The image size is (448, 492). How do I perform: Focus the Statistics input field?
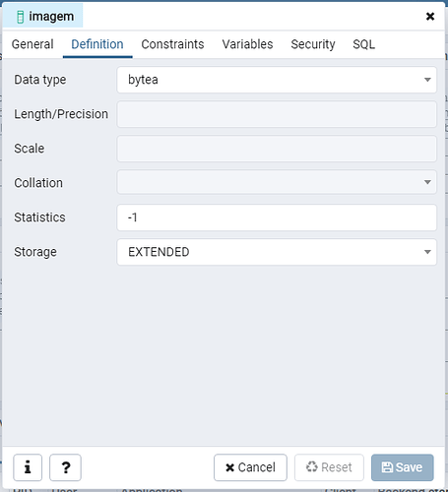pos(277,217)
